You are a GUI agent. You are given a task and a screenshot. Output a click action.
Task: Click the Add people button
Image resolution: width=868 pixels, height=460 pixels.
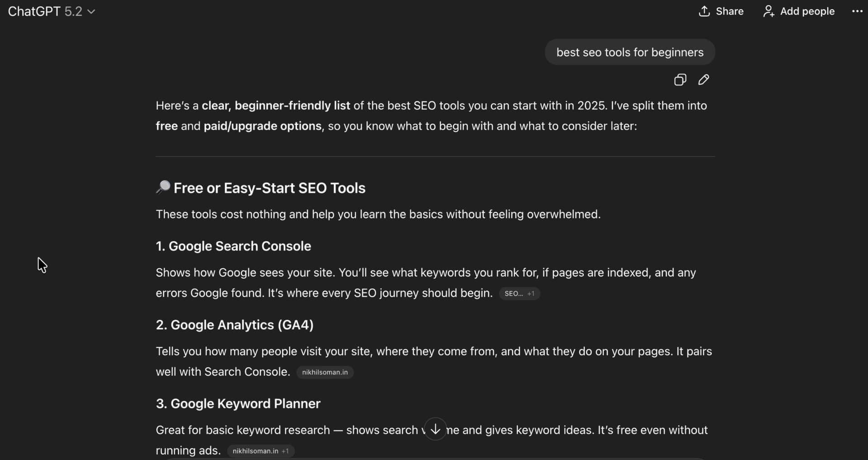(x=799, y=11)
